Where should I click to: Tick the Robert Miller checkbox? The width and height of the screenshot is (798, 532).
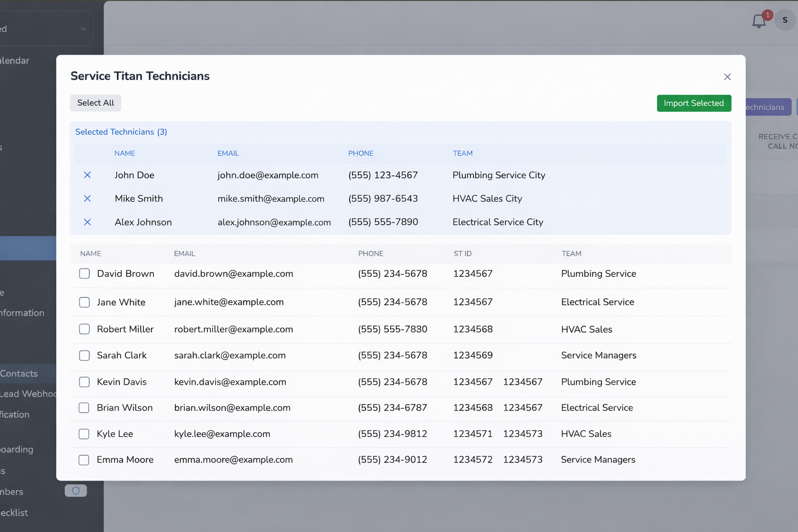coord(84,329)
